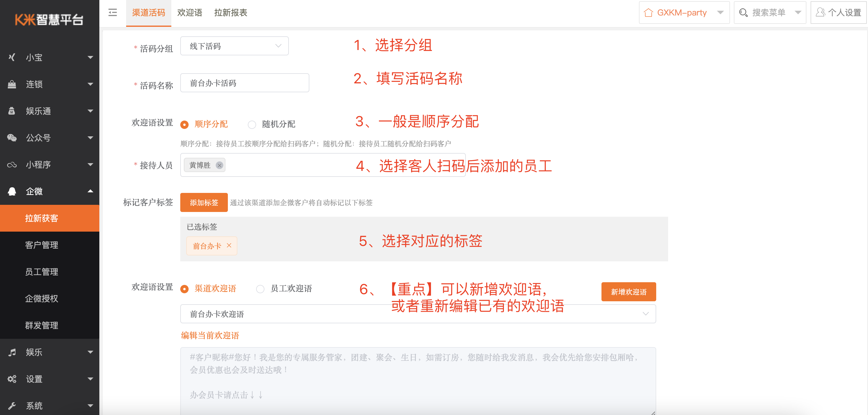The height and width of the screenshot is (415, 868).
Task: Click the 娱乐 music note icon
Action: tap(12, 352)
